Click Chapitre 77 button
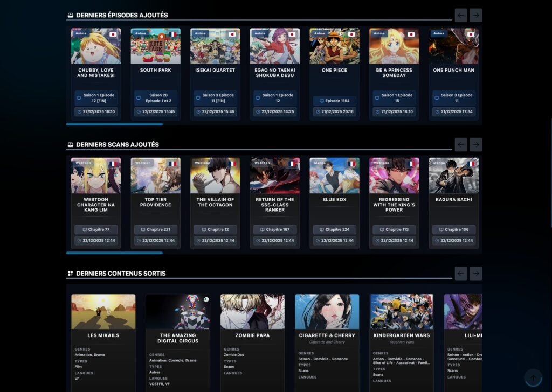 point(96,229)
